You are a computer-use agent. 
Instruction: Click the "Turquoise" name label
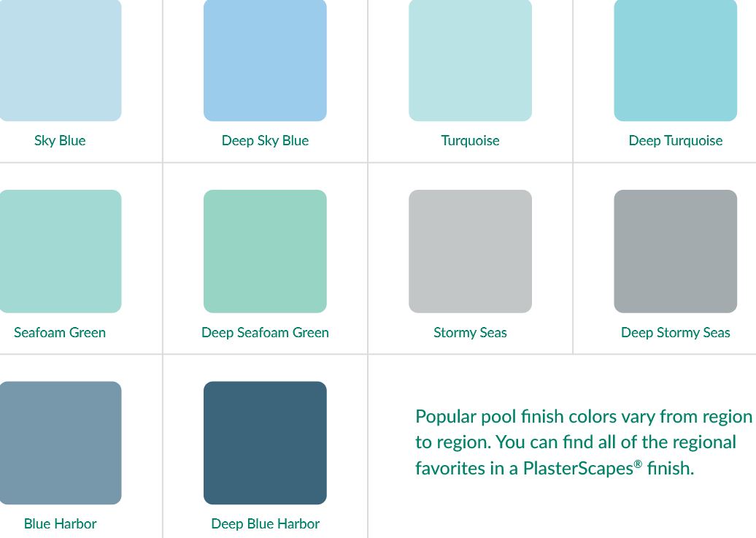click(x=470, y=141)
